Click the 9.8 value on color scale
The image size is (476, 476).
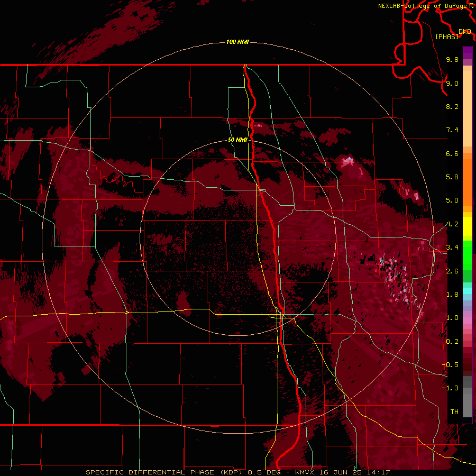click(x=452, y=59)
